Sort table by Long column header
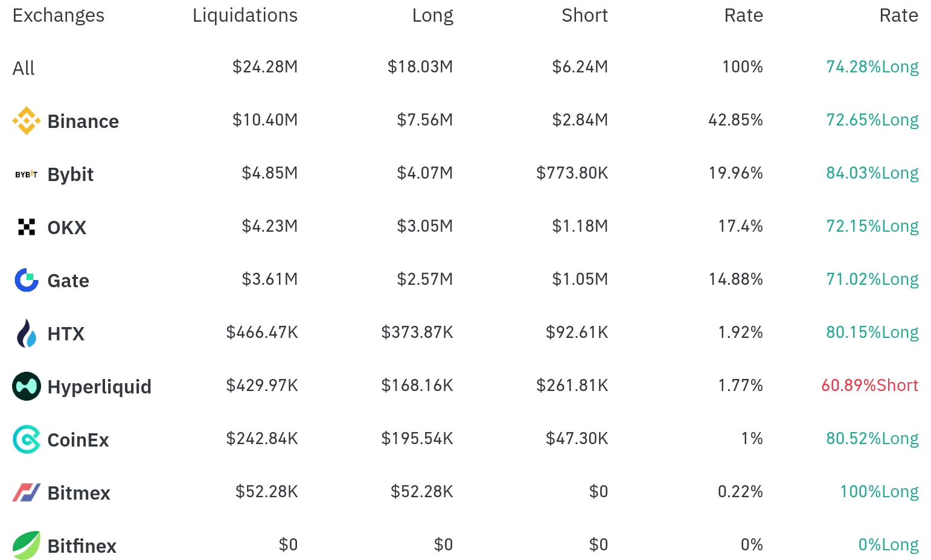The width and height of the screenshot is (931, 560). 432,16
